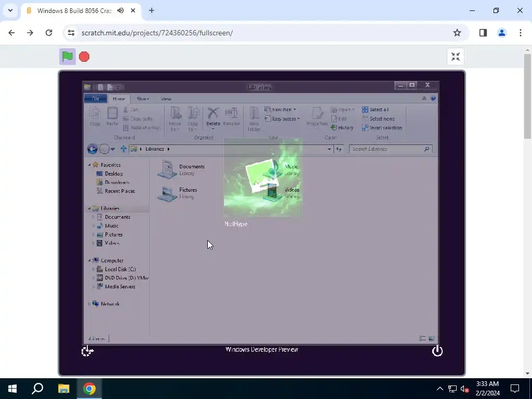Open the Pictures Library item
Image resolution: width=532 pixels, height=399 pixels.
pos(178,193)
